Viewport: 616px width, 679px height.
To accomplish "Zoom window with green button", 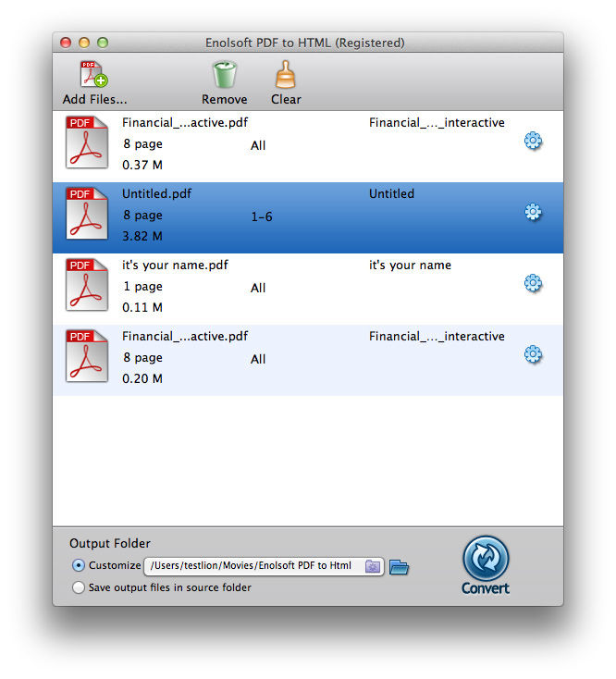I will (103, 43).
